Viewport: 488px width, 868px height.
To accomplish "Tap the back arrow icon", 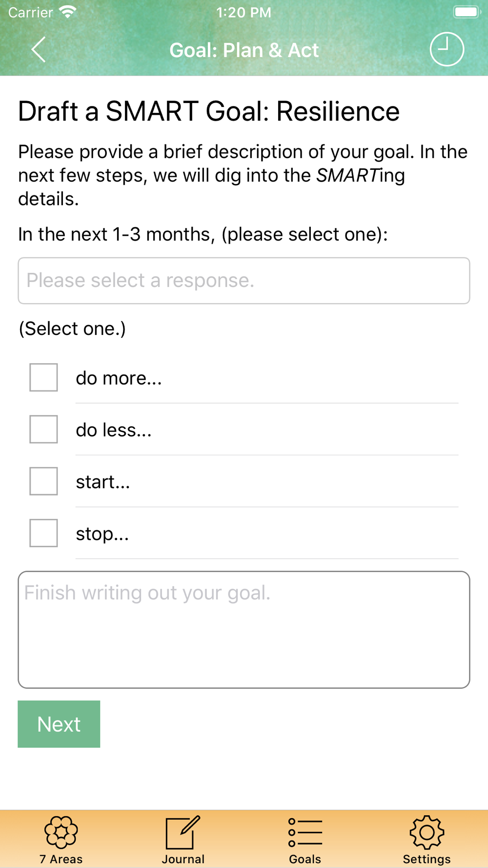I will pos(39,49).
